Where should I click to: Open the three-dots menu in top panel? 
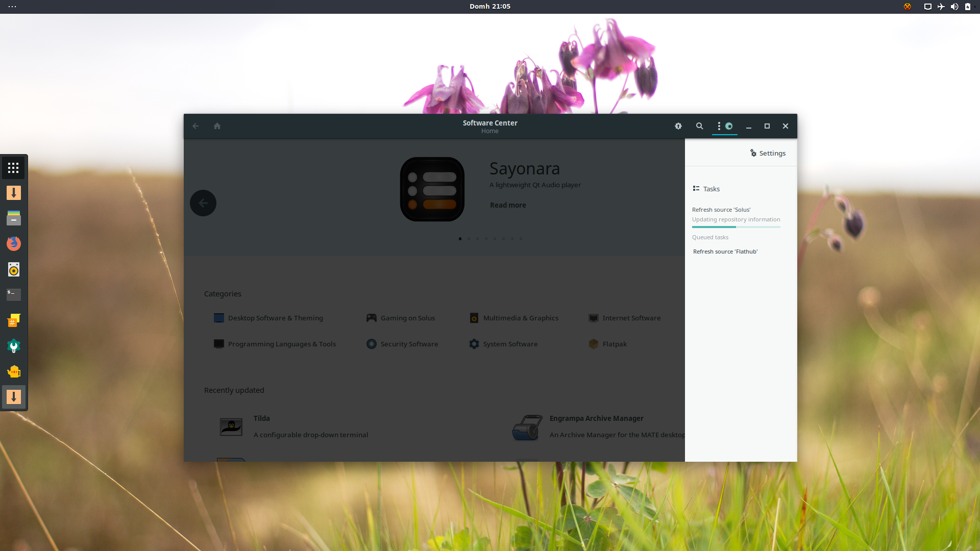12,7
